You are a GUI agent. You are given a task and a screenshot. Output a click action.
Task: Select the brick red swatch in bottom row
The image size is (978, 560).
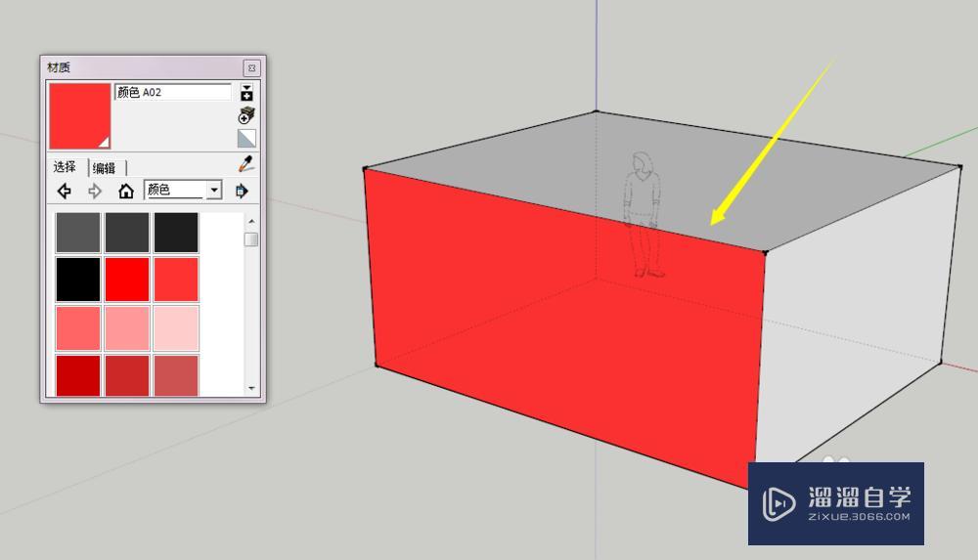(x=127, y=375)
